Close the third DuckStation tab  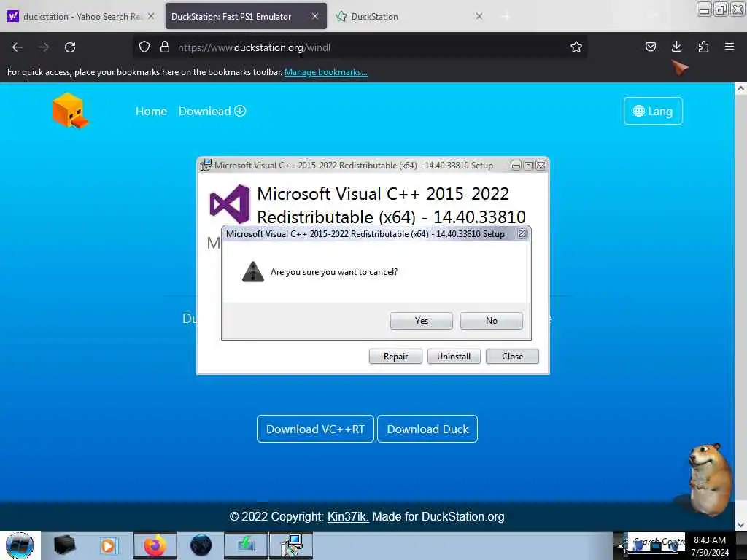click(479, 16)
